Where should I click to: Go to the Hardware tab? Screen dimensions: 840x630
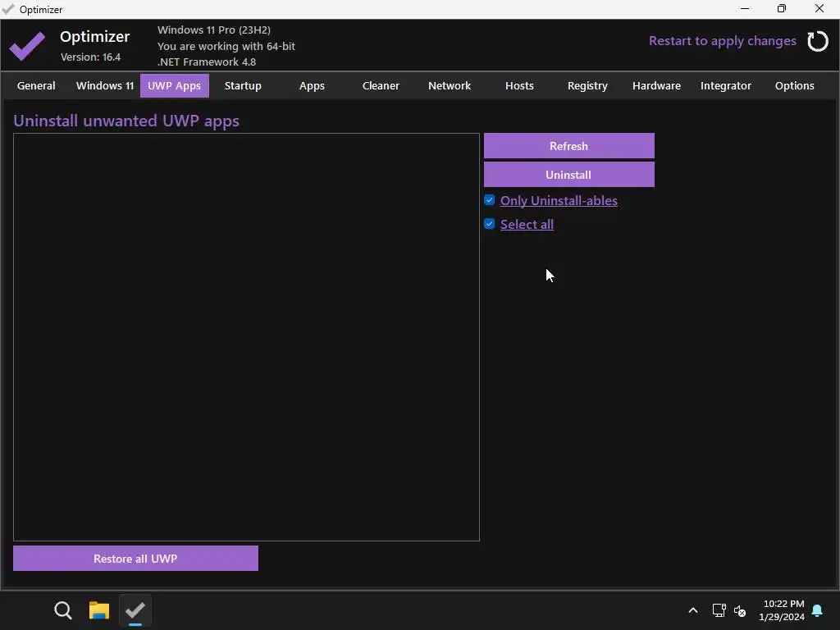(657, 85)
